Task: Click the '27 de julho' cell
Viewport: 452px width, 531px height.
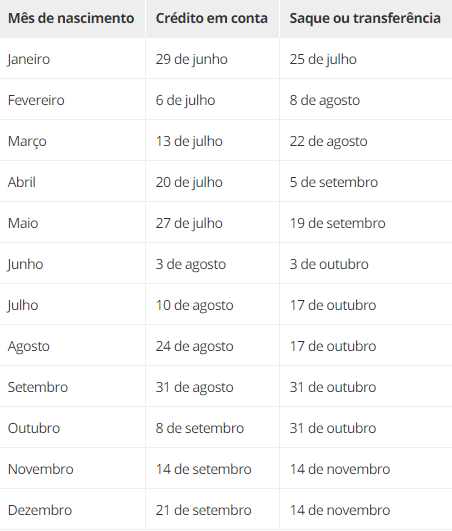Action: click(x=189, y=224)
